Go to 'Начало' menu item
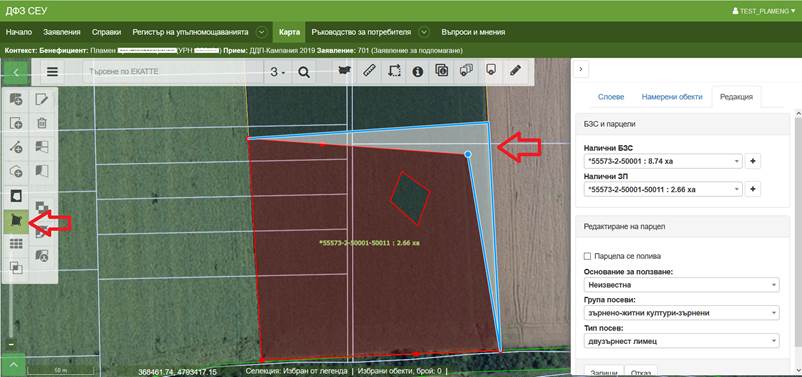Screen dimensions: 802x377 point(18,32)
